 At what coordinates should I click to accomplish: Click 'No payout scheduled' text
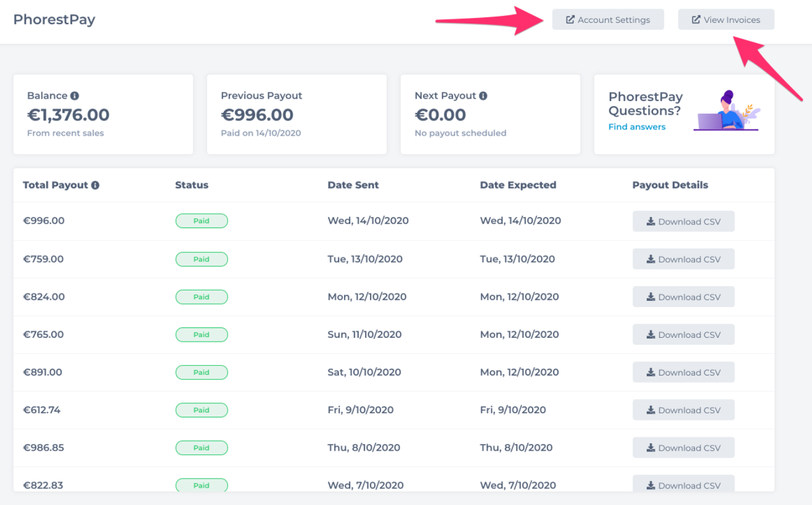tap(461, 133)
